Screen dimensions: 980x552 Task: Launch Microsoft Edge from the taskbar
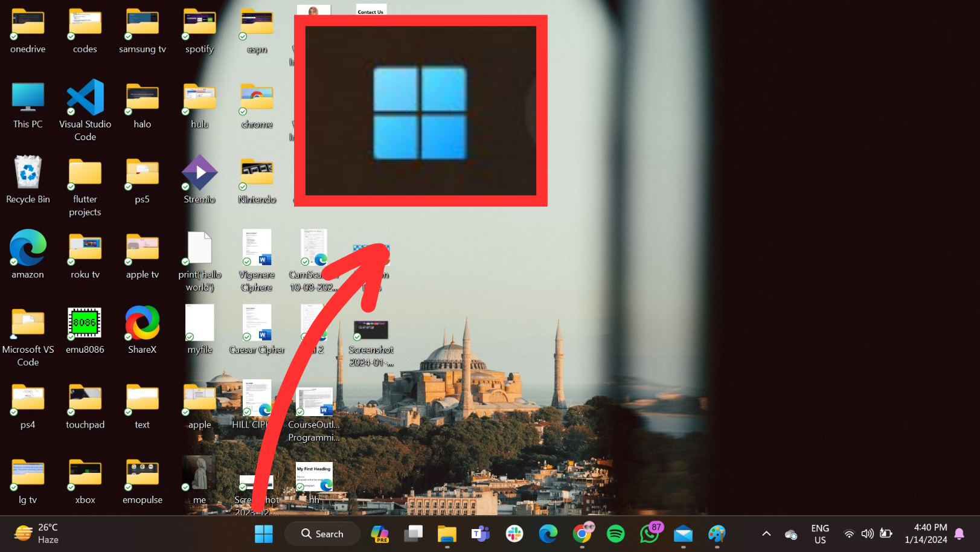click(x=548, y=534)
